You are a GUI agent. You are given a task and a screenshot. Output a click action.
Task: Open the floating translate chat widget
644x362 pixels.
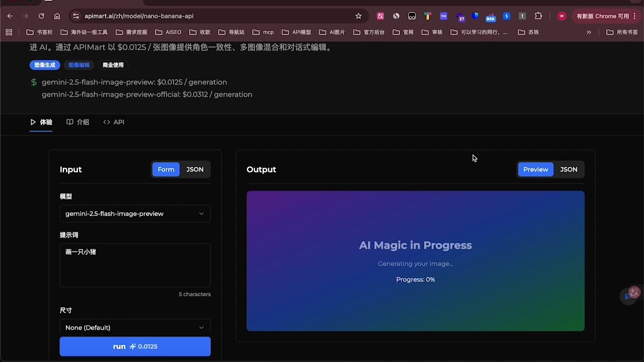tap(631, 294)
